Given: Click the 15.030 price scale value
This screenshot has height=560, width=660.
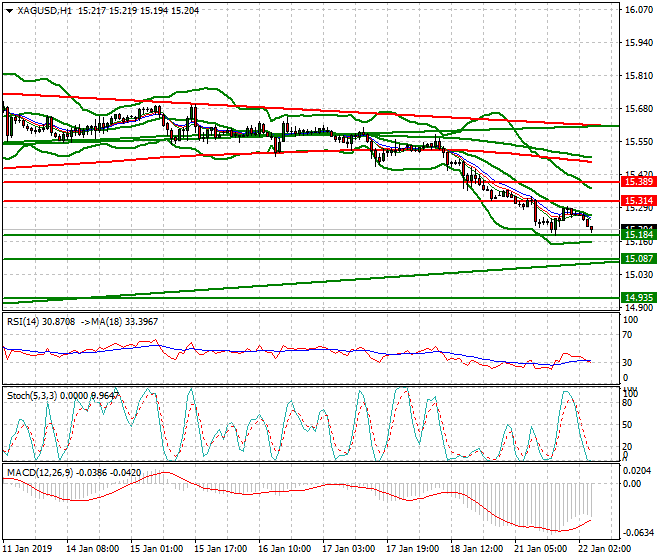Looking at the screenshot, I should 639,275.
